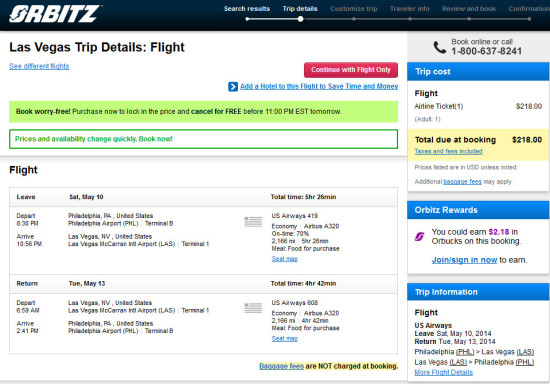Go to the Customize trip step
Screen dimensions: 550x384
coord(354,9)
